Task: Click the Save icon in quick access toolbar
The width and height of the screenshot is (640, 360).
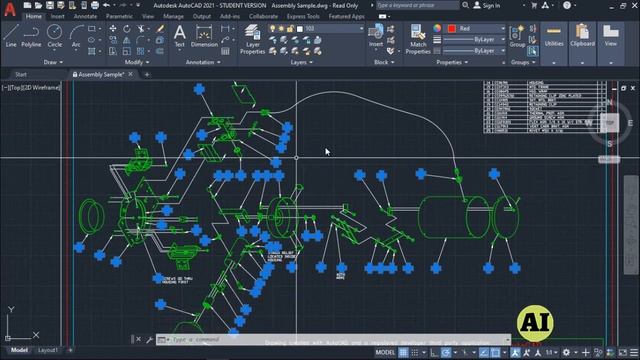Action: click(x=49, y=5)
